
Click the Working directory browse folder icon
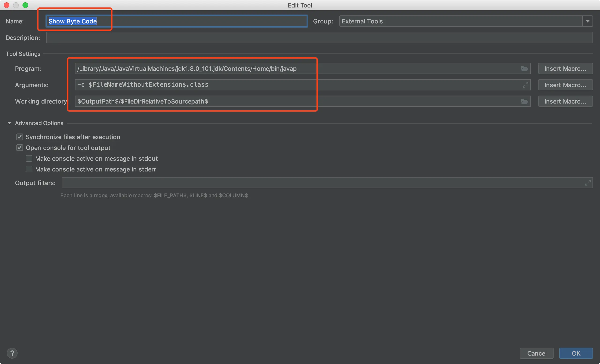[524, 101]
